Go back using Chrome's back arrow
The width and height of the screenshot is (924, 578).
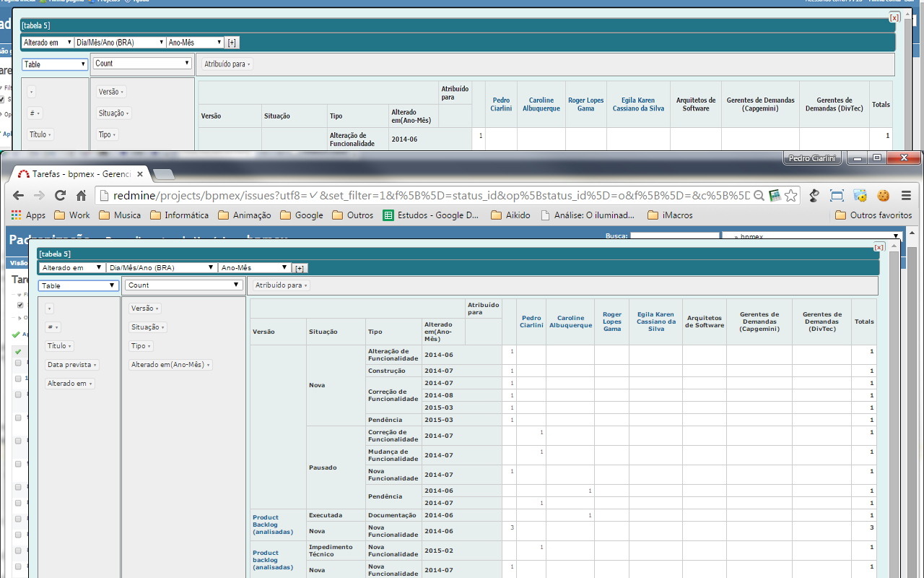coord(18,195)
